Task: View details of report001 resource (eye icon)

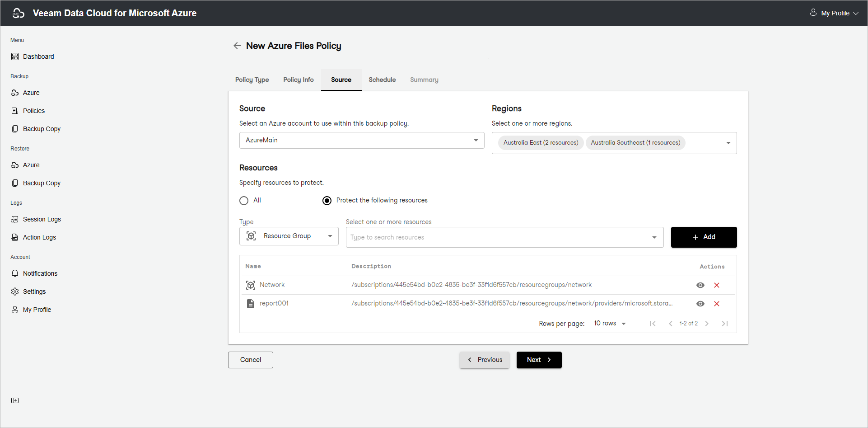Action: 700,304
